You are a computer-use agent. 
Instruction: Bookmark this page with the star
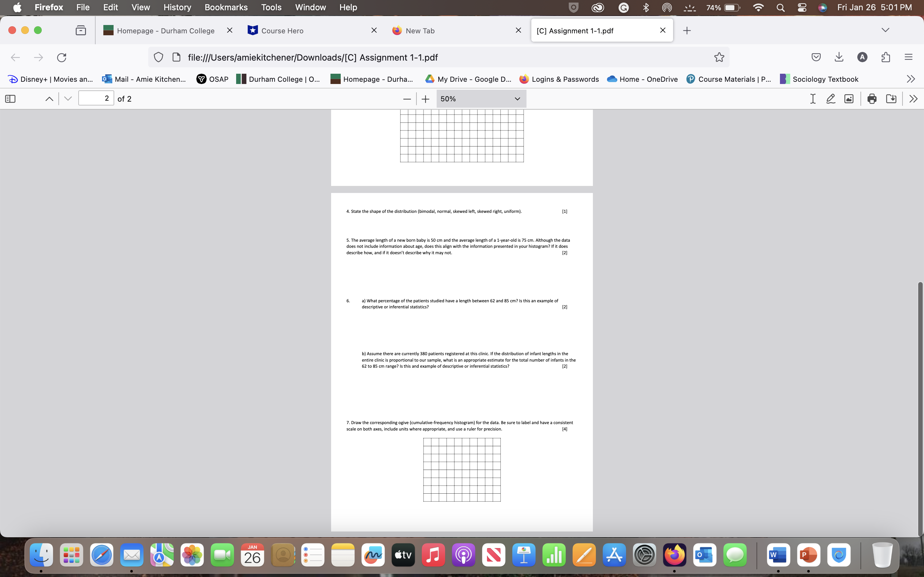(719, 57)
